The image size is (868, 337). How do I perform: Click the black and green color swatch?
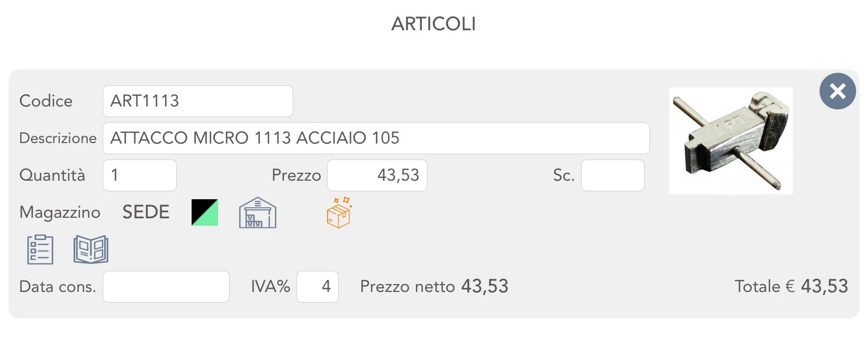coord(205,212)
